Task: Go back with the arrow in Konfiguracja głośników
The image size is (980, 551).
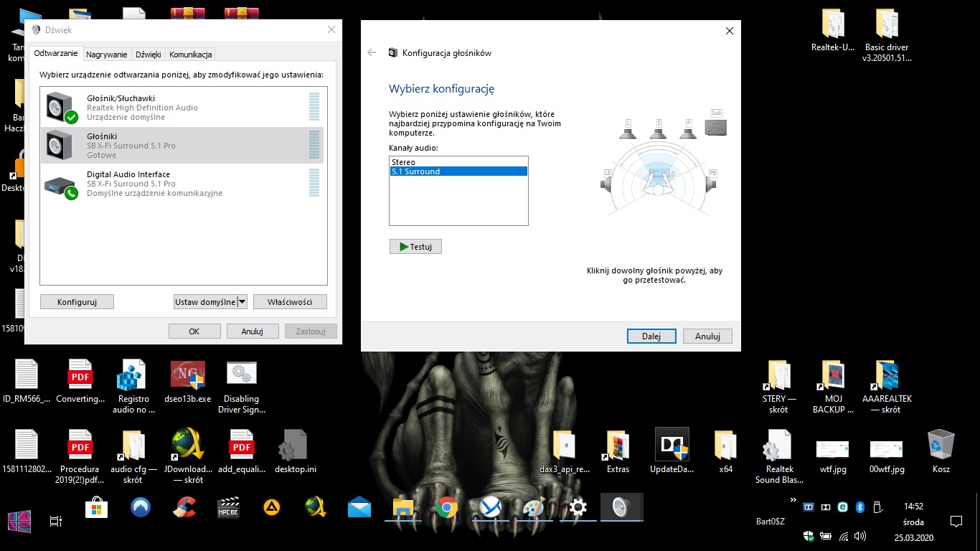Action: 372,52
